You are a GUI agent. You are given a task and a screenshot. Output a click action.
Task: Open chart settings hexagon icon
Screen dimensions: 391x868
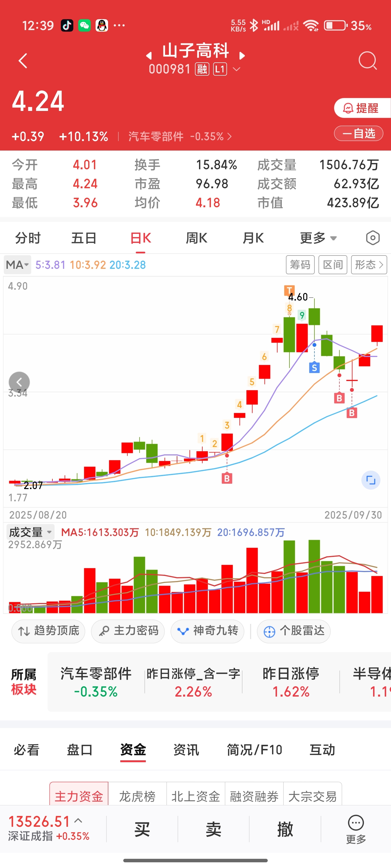coord(373,238)
